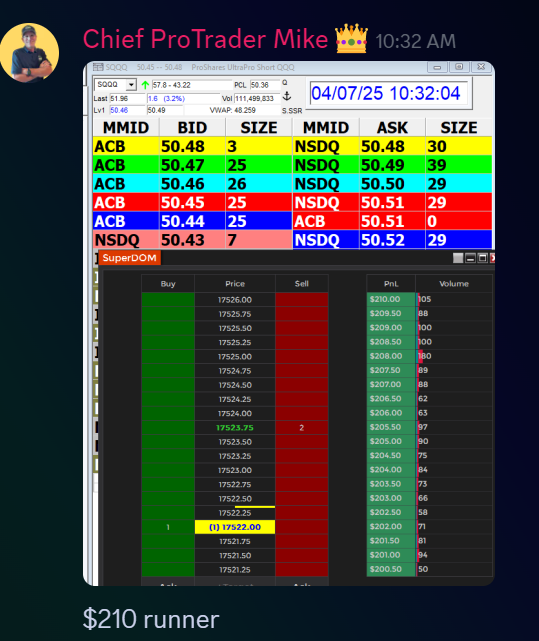Screen dimensions: 539x641
Task: Click the buy cell showing 1 at 17522.00
Action: coord(168,527)
